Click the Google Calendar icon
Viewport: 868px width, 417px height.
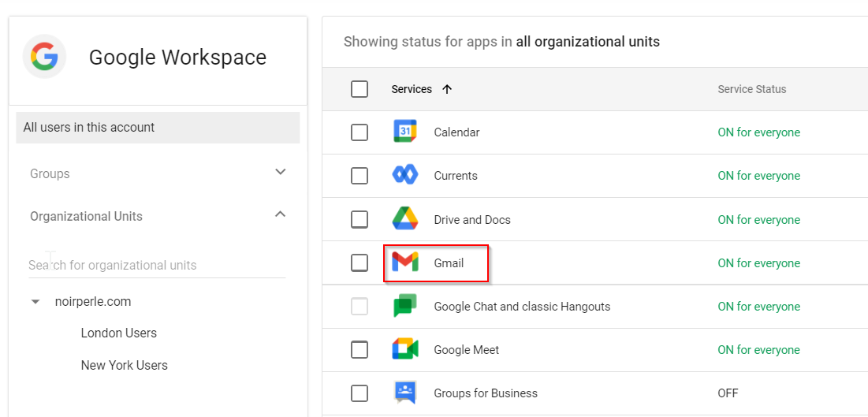[x=404, y=132]
